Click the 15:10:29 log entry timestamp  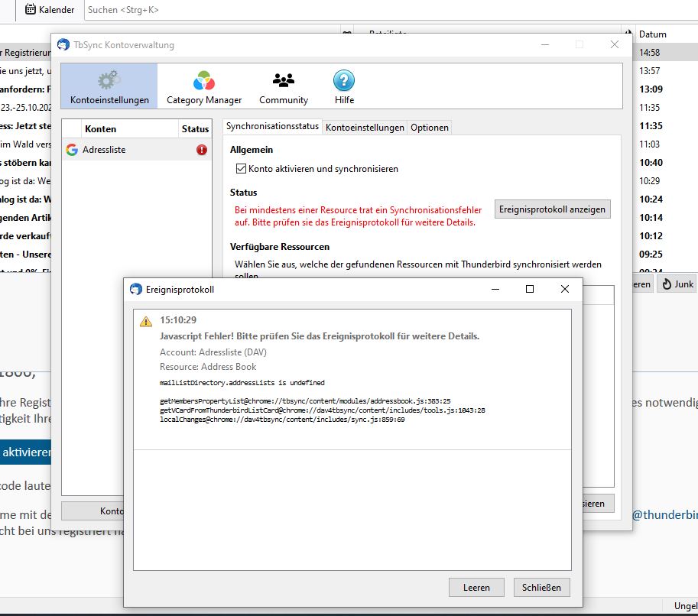pos(178,320)
